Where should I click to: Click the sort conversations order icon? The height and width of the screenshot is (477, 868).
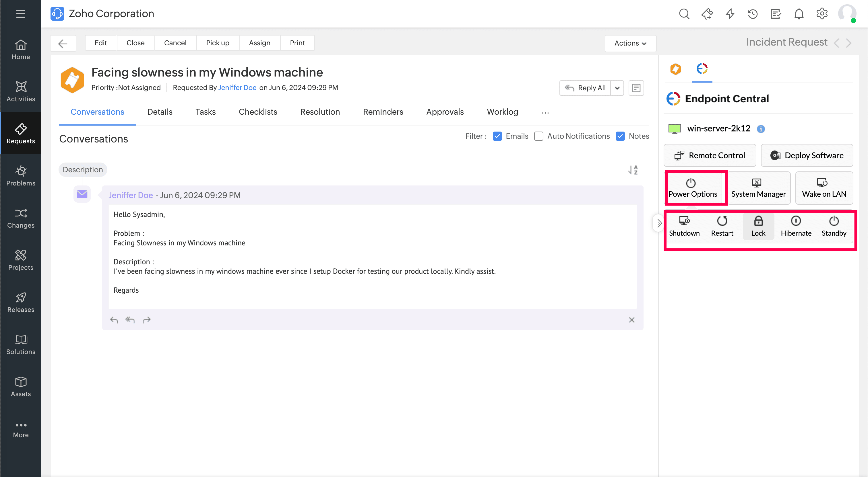click(633, 170)
